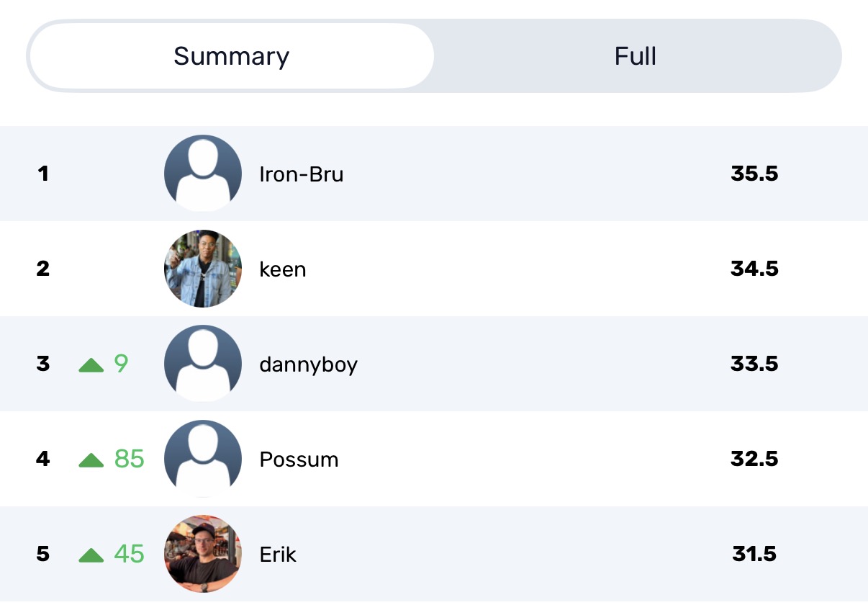Switch to the Summary tab
The image size is (868, 605).
[231, 56]
